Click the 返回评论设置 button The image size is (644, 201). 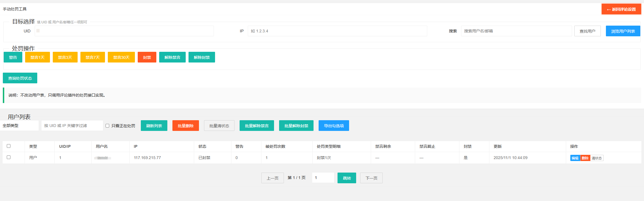pyautogui.click(x=621, y=9)
